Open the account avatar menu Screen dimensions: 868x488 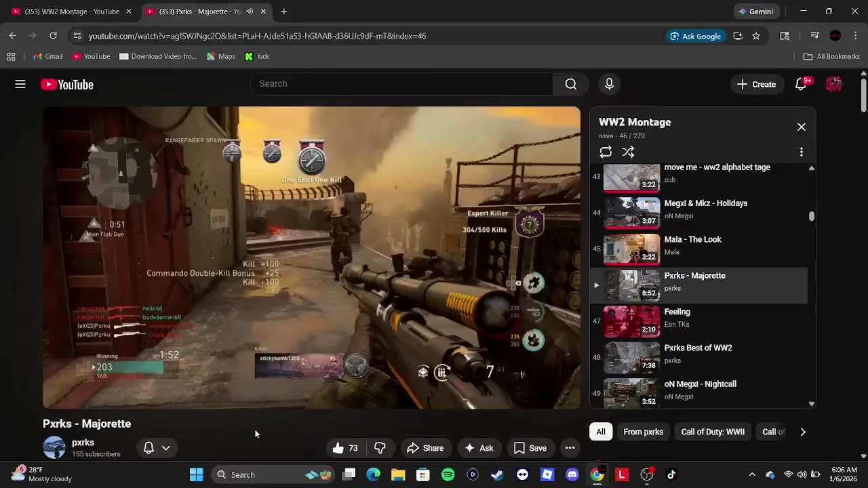point(833,84)
